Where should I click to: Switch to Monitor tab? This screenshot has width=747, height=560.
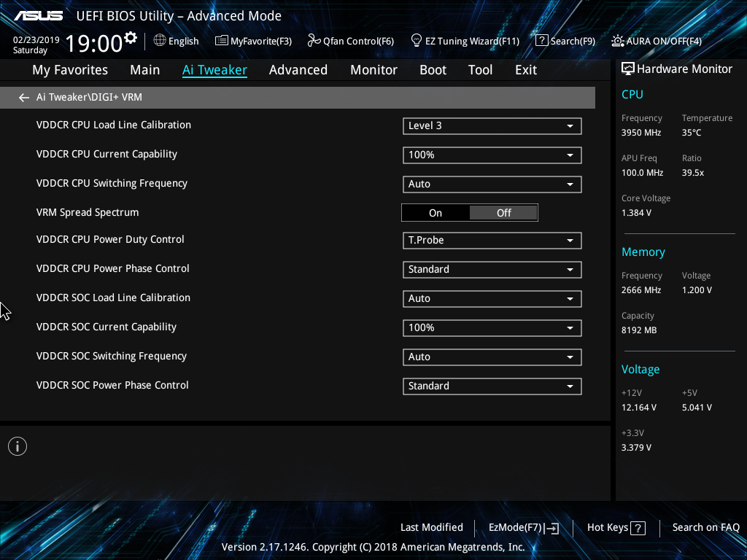pyautogui.click(x=374, y=70)
